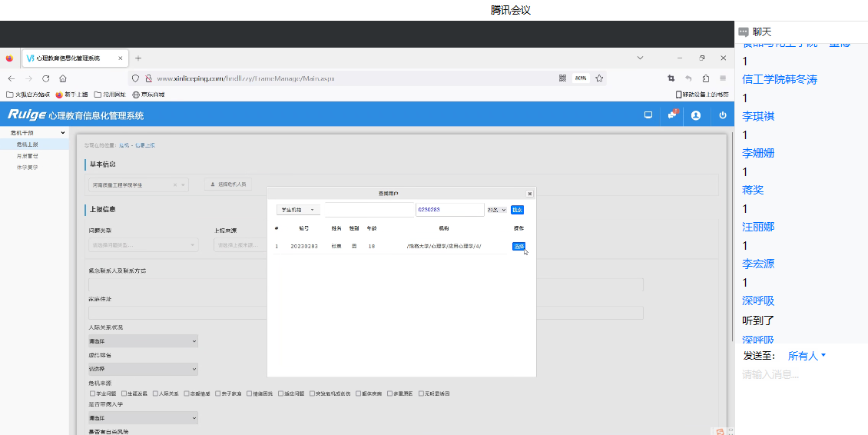Click the chat message input field
Image resolution: width=868 pixels, height=435 pixels.
[x=799, y=375]
